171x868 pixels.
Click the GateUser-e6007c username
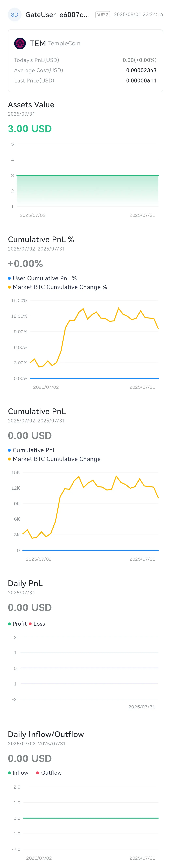click(58, 15)
